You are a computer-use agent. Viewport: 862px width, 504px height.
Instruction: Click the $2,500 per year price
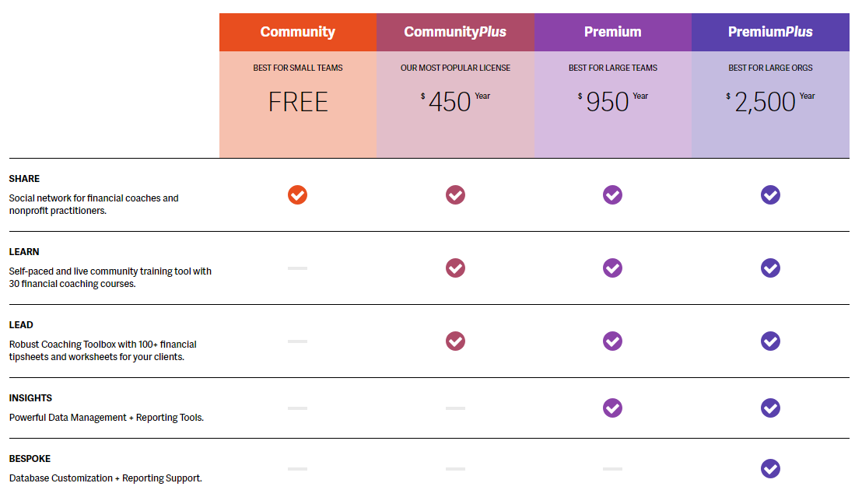coord(766,102)
